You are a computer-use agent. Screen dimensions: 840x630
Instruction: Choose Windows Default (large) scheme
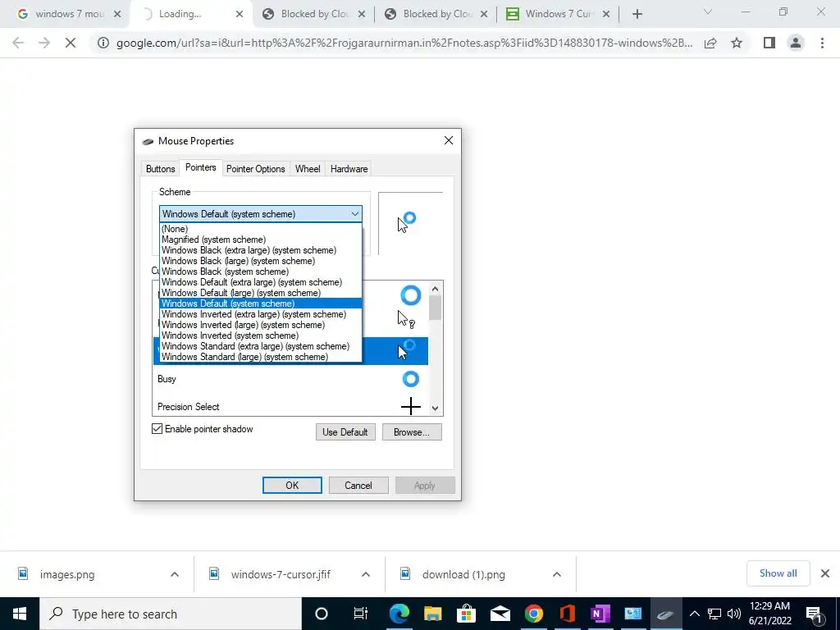[x=260, y=293]
